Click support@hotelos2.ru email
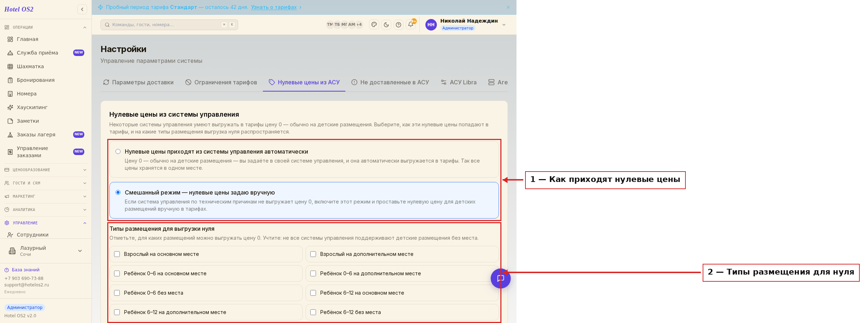This screenshot has width=868, height=323. pyautogui.click(x=27, y=285)
